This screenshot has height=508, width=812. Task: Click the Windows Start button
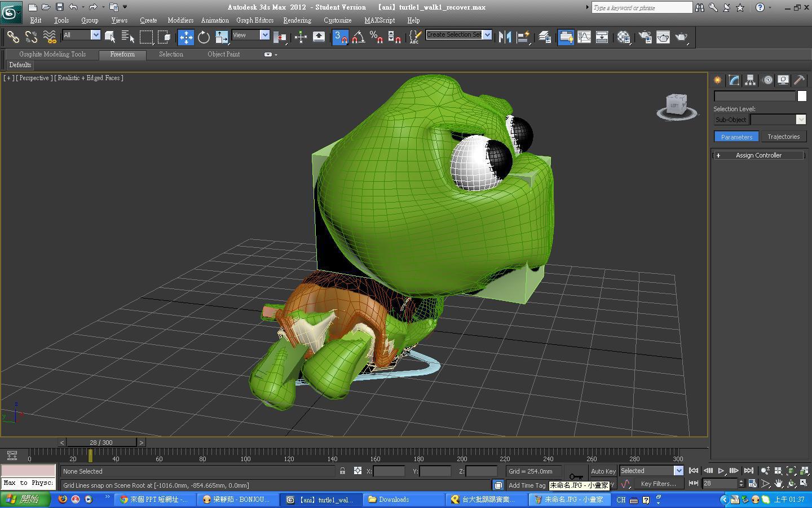(25, 500)
